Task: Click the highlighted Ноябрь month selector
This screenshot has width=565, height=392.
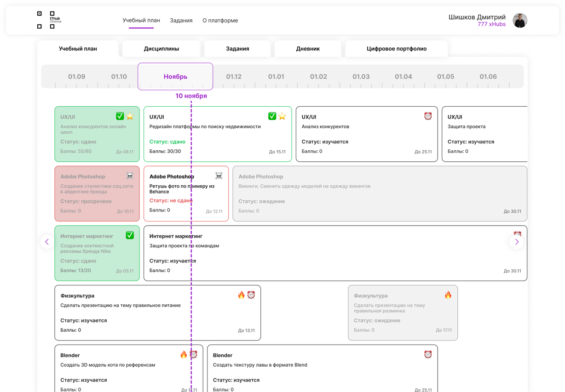Action: click(x=175, y=77)
